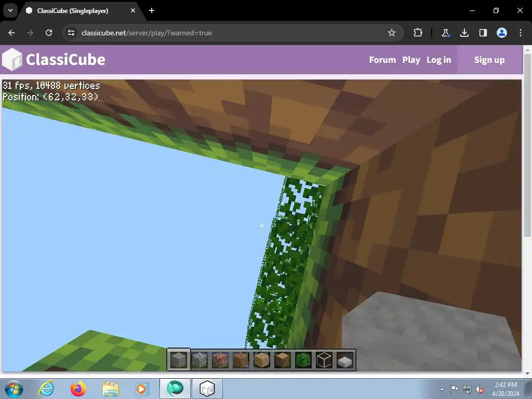View site information icon in address bar
This screenshot has height=399, width=532.
click(71, 33)
